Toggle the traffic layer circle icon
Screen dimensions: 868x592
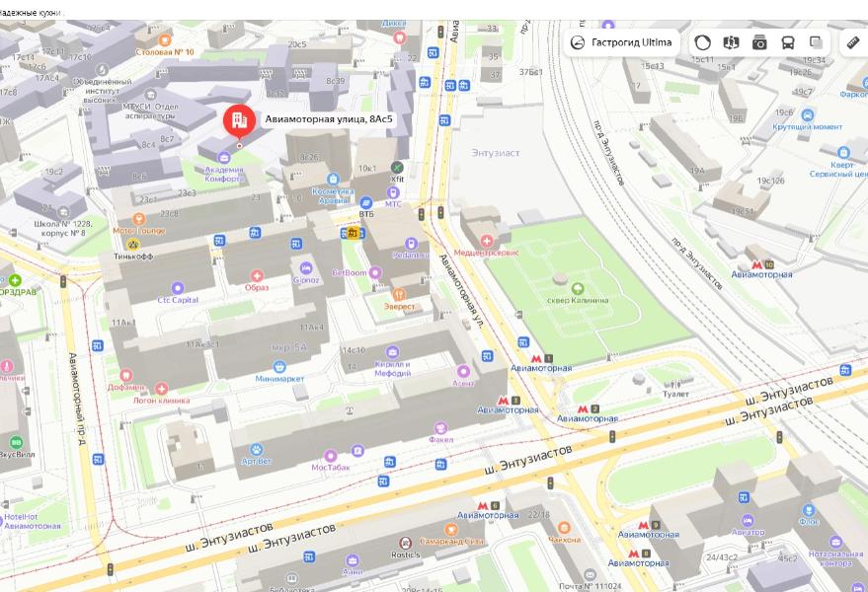click(702, 42)
